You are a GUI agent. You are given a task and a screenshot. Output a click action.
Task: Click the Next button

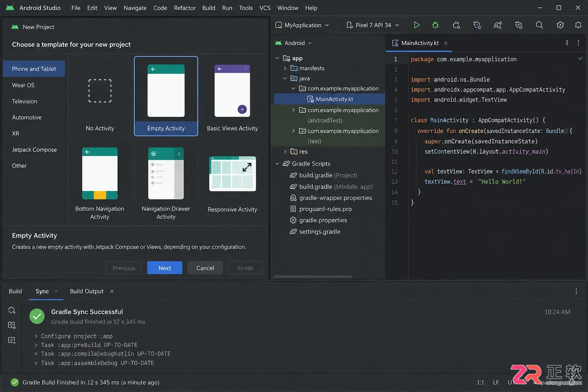(x=165, y=268)
